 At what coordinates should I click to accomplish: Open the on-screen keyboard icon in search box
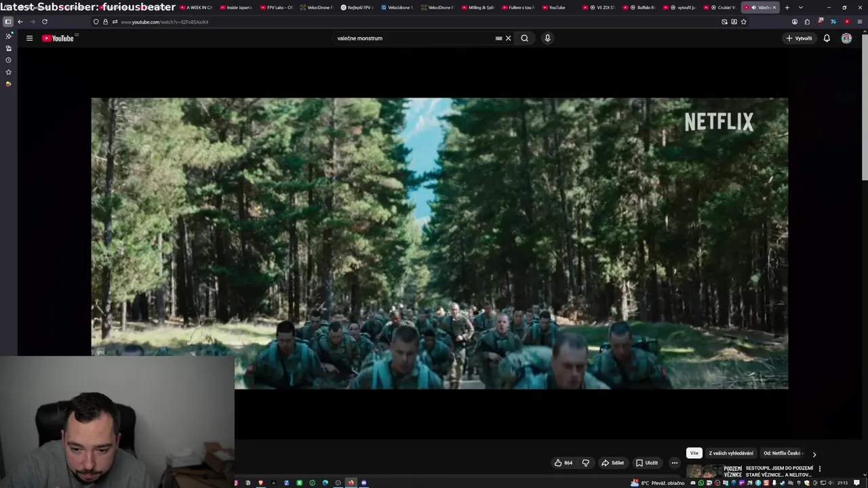click(x=499, y=38)
